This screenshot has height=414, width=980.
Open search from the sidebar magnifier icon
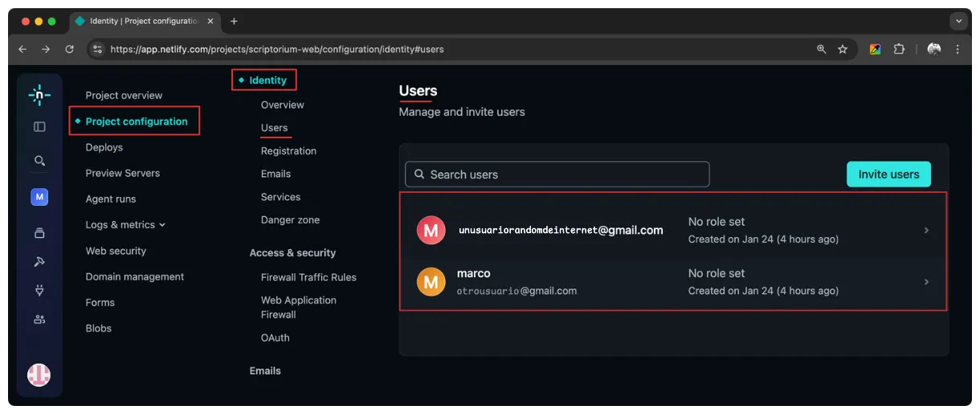tap(39, 161)
